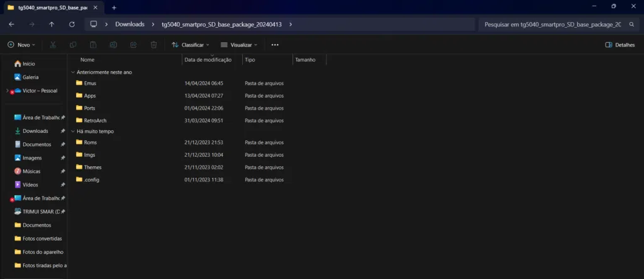Click the Back navigation arrow

pos(11,25)
